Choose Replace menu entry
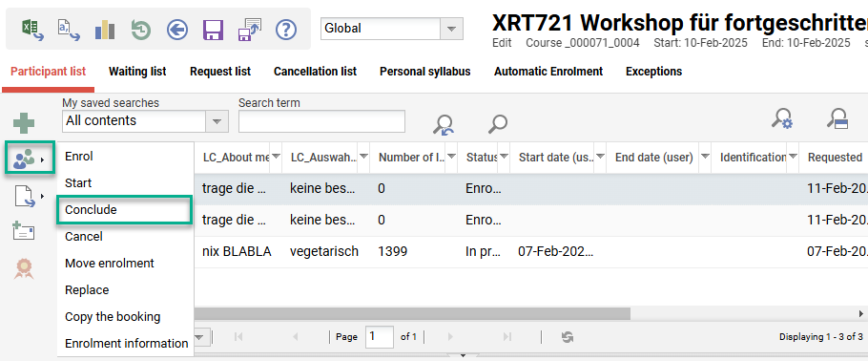Viewport: 868px width, 361px height. coord(125,290)
